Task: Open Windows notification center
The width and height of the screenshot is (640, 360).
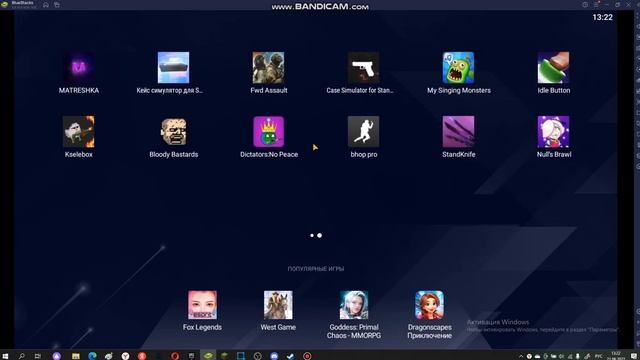Action: click(633, 356)
